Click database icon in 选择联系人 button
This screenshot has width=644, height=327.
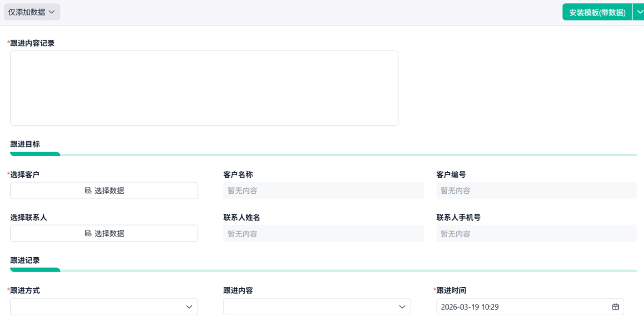pos(88,234)
